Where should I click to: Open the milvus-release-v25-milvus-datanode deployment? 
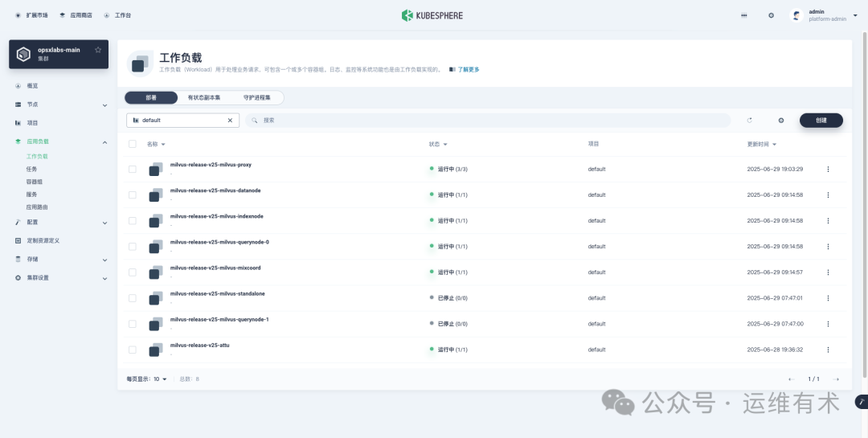tap(215, 190)
